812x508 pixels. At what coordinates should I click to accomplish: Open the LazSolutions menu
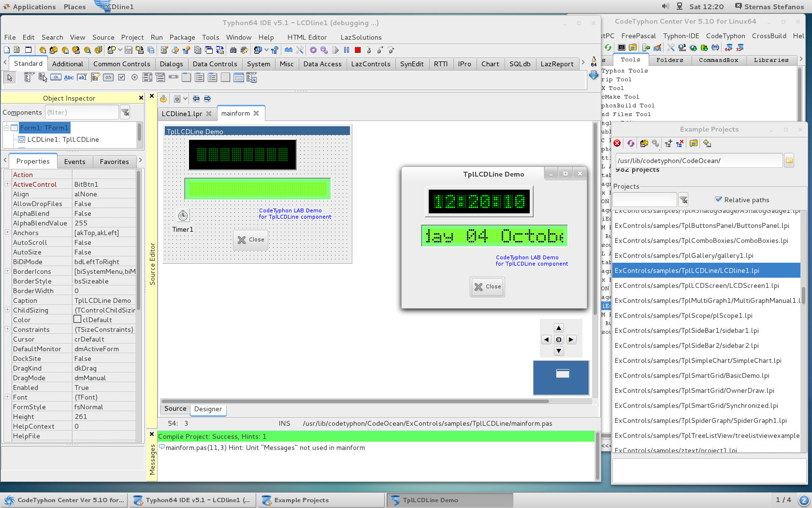[x=361, y=37]
